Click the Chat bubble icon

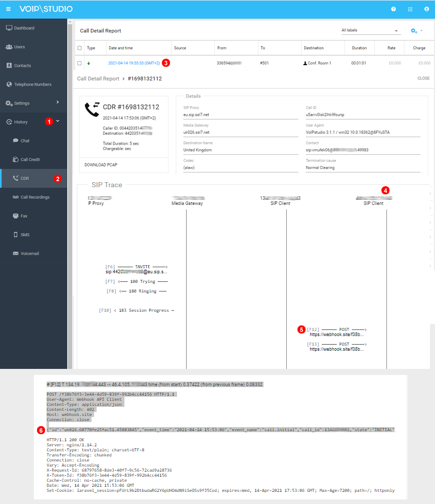click(15, 141)
